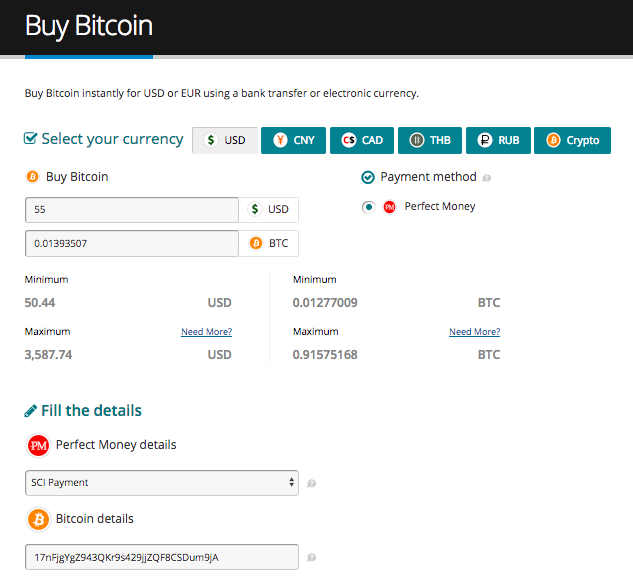Viewport: 633px width, 582px height.
Task: Select the Perfect Money radio button
Action: click(369, 207)
